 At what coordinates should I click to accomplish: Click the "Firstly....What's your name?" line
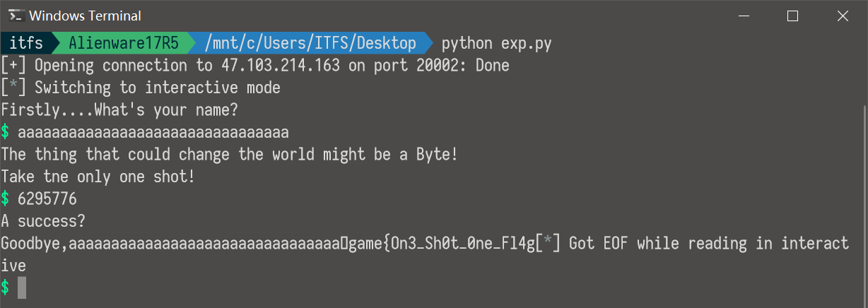click(x=119, y=110)
